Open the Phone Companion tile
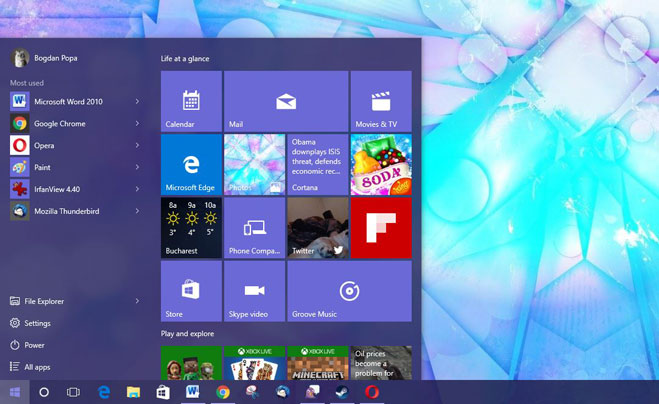 point(255,228)
